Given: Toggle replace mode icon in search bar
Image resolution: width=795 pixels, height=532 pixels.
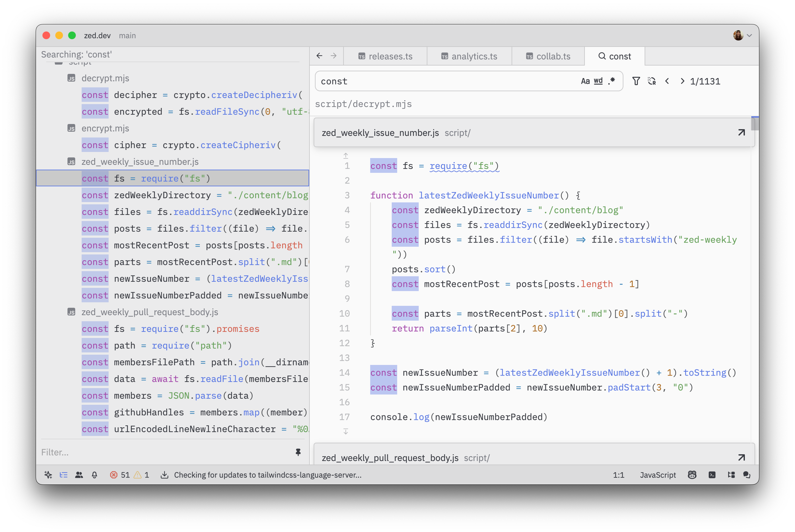Looking at the screenshot, I should (x=651, y=81).
